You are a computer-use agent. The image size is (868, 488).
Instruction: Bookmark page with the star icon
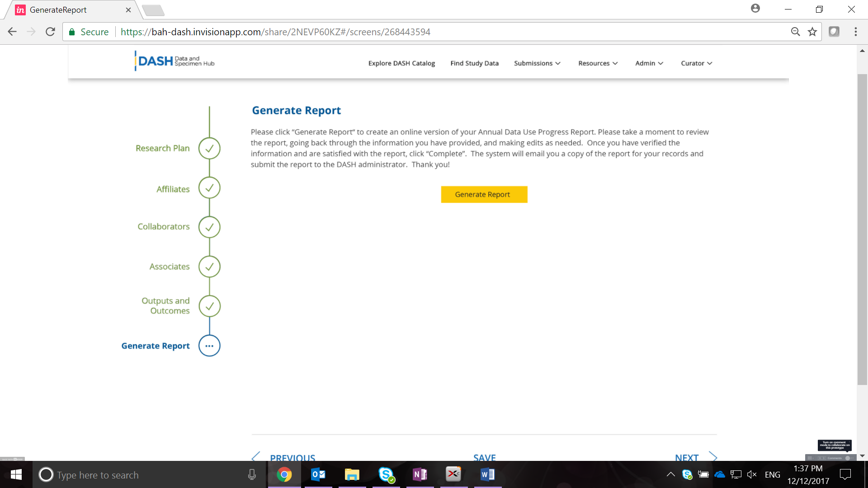pyautogui.click(x=812, y=32)
